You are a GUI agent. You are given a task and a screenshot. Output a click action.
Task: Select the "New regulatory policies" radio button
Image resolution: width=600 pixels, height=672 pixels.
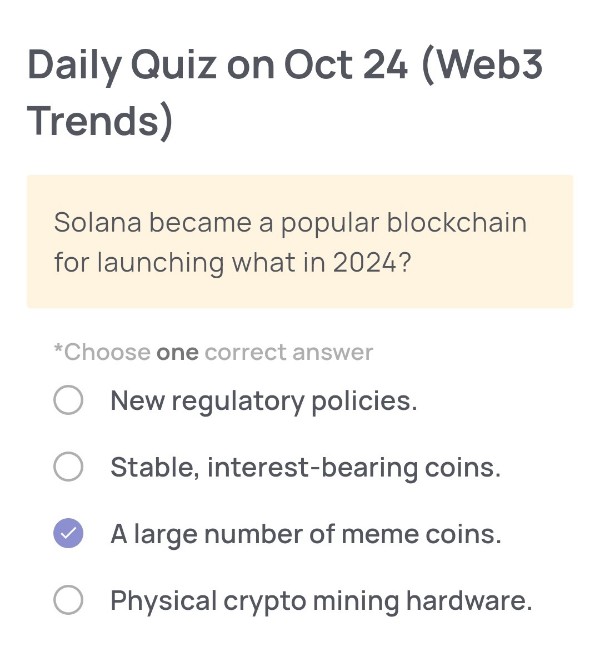(x=68, y=402)
